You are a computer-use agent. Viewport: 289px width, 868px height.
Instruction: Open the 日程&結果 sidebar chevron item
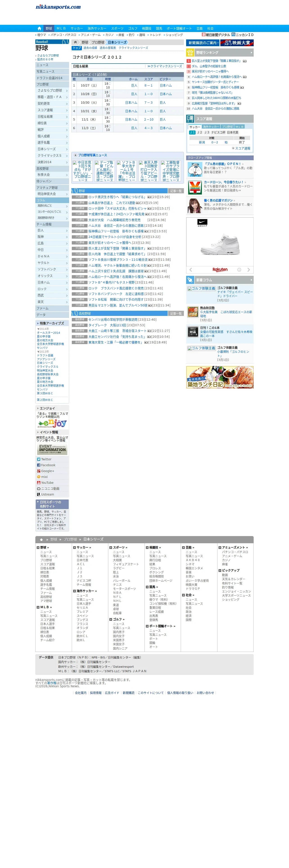[x=52, y=116]
